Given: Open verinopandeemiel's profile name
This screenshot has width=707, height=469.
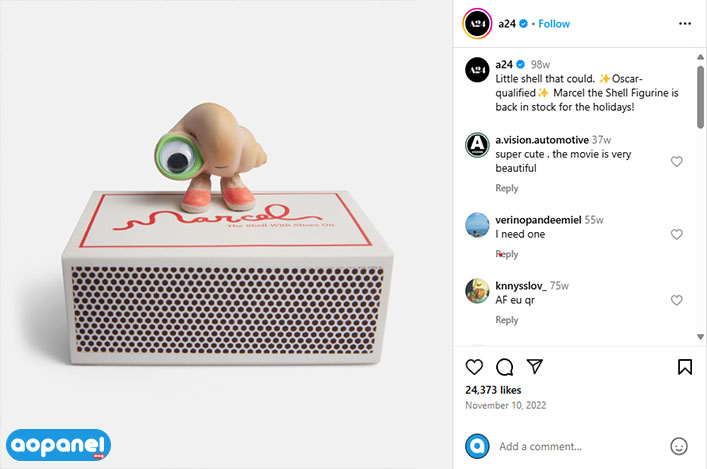Looking at the screenshot, I should 538,220.
